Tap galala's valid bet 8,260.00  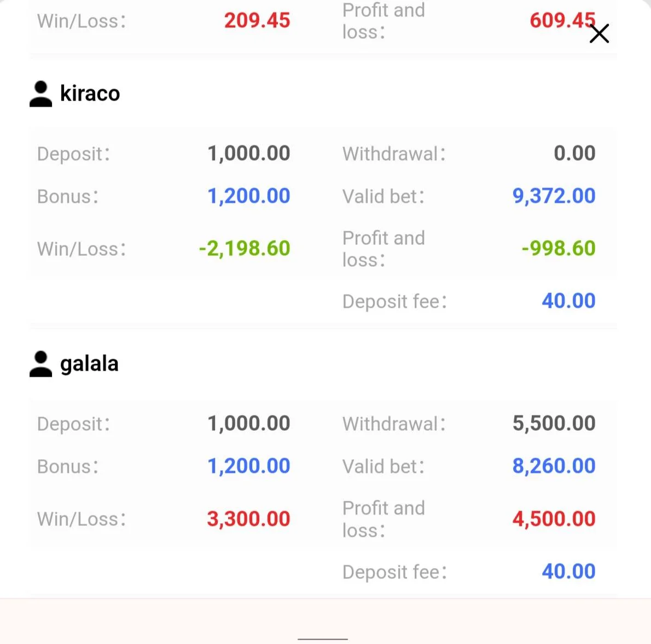pyautogui.click(x=554, y=466)
